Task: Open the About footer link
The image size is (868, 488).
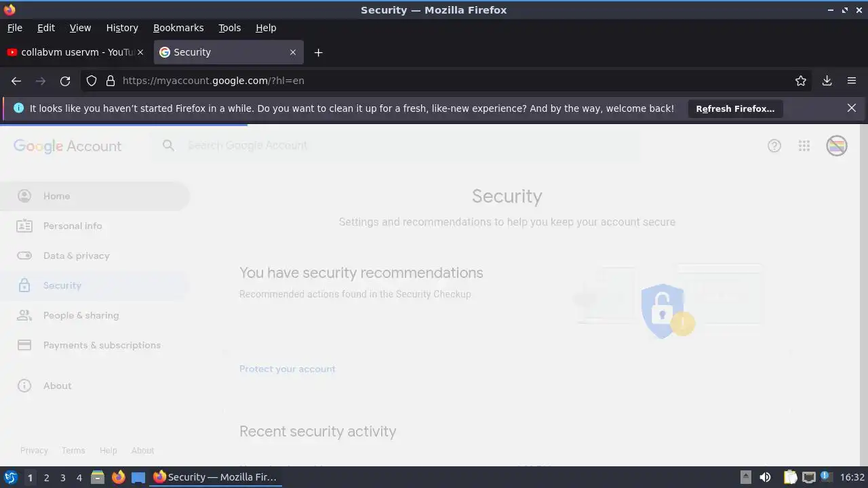Action: 142,450
